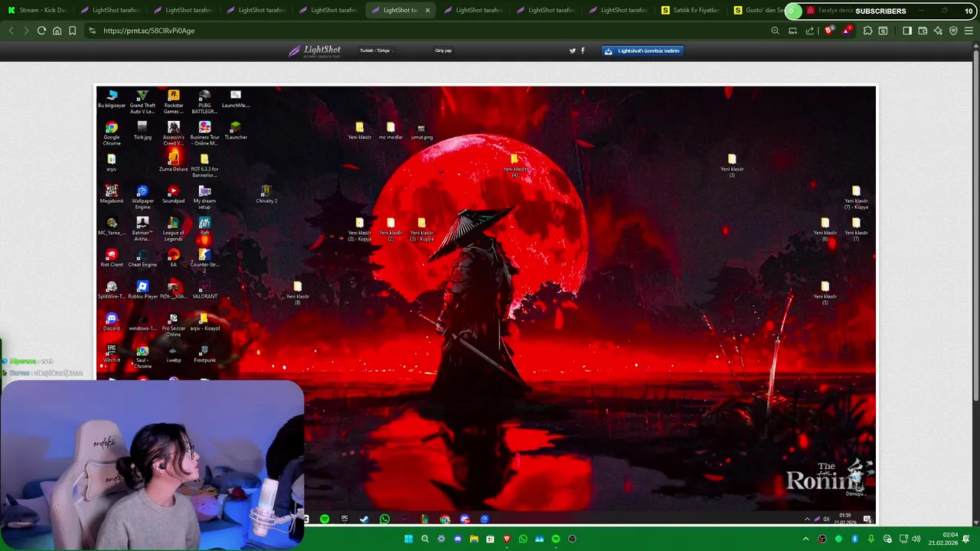Open the browser home page button
980x551 pixels.
pyautogui.click(x=57, y=31)
